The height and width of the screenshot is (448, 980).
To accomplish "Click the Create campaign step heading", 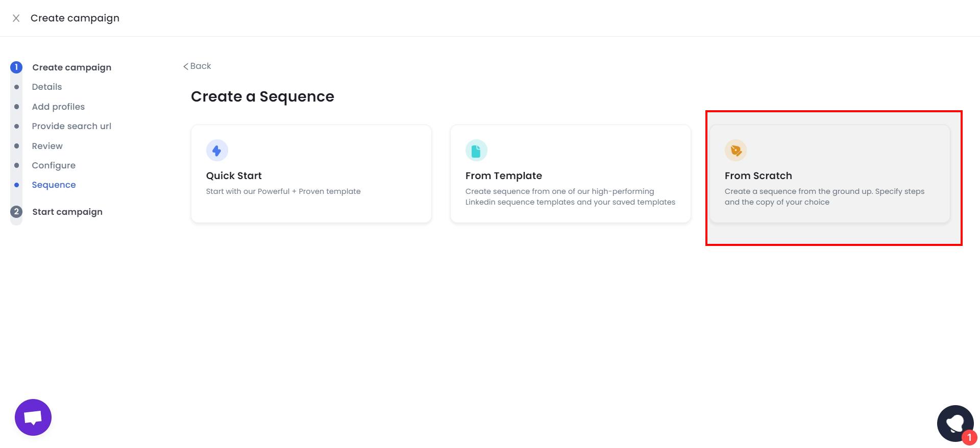I will [x=72, y=67].
